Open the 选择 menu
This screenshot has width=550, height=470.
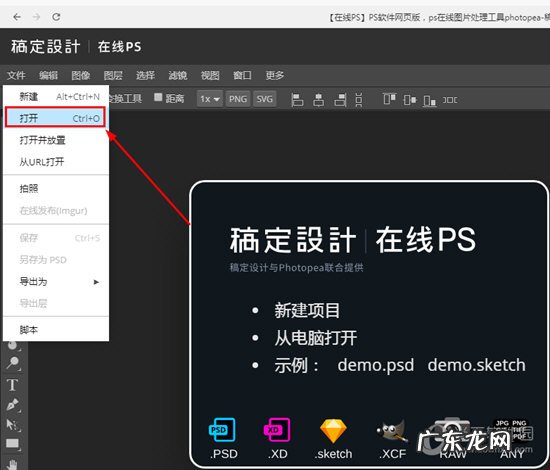tap(145, 75)
